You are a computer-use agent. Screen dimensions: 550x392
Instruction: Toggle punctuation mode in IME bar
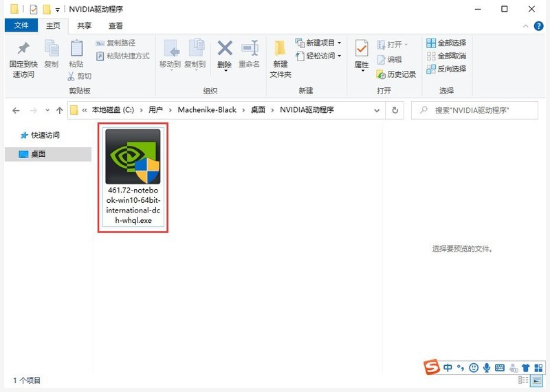tap(461, 367)
